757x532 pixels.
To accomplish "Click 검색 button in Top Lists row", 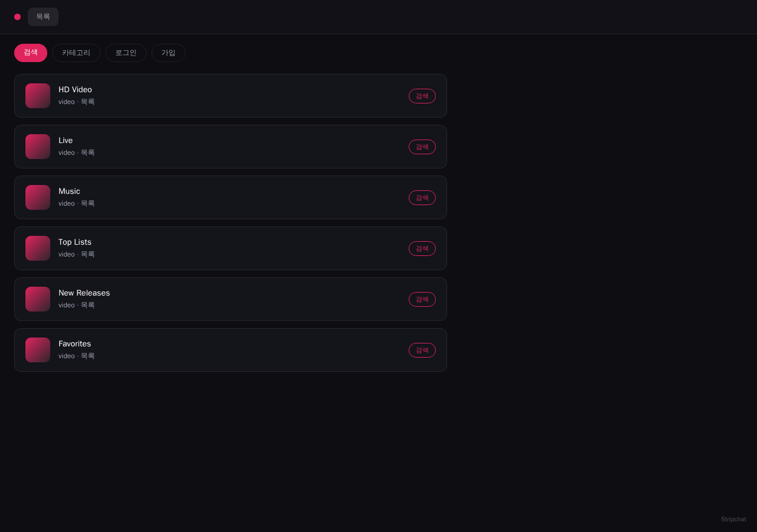I will pyautogui.click(x=422, y=248).
